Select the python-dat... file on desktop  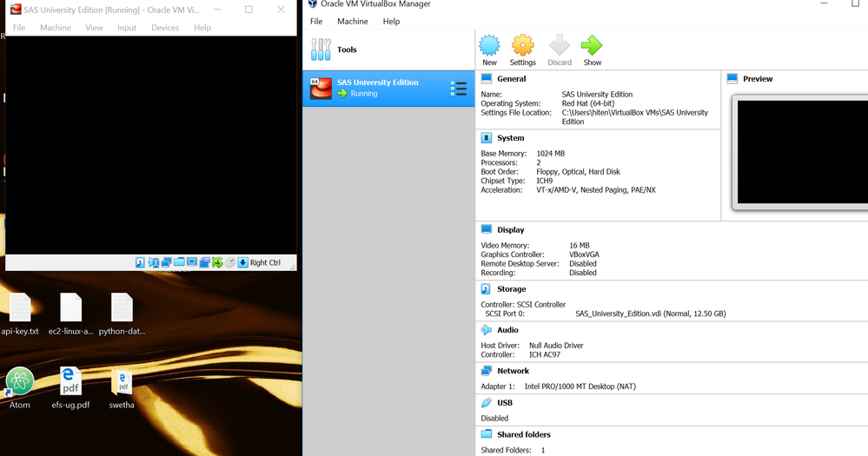[x=122, y=314]
